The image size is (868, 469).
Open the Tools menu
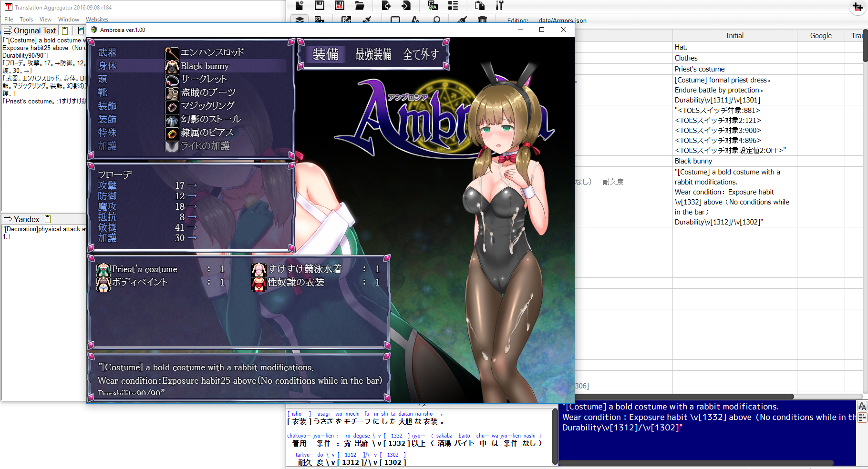coord(26,20)
